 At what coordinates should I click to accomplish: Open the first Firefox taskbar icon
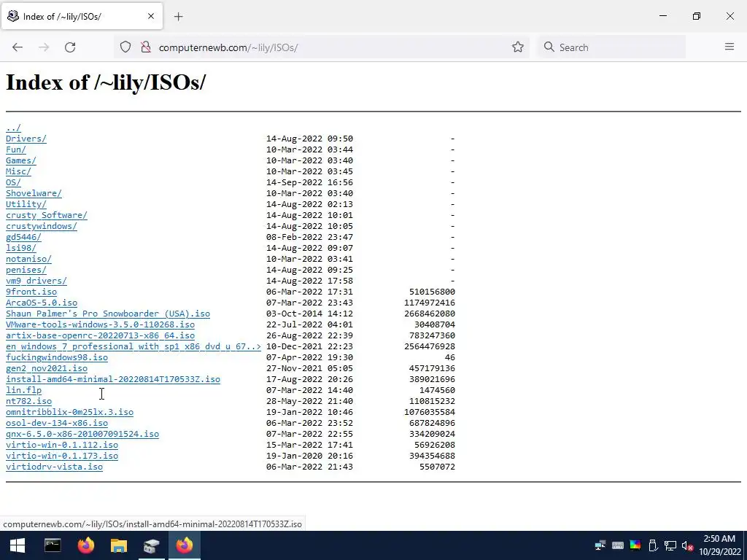click(x=86, y=545)
